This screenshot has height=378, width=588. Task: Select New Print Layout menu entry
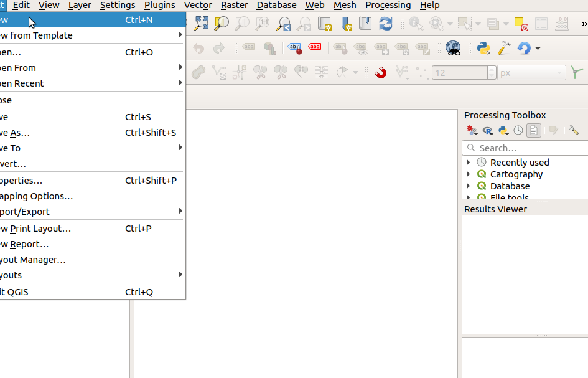pyautogui.click(x=37, y=229)
